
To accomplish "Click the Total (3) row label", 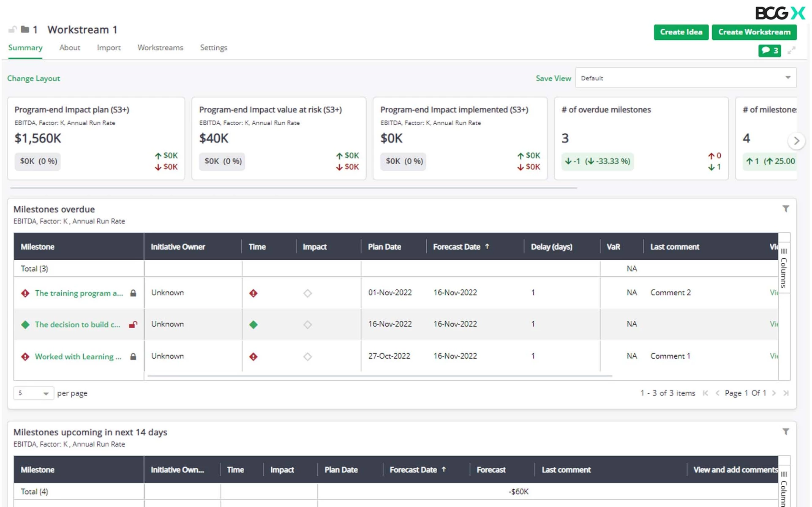I will click(34, 269).
